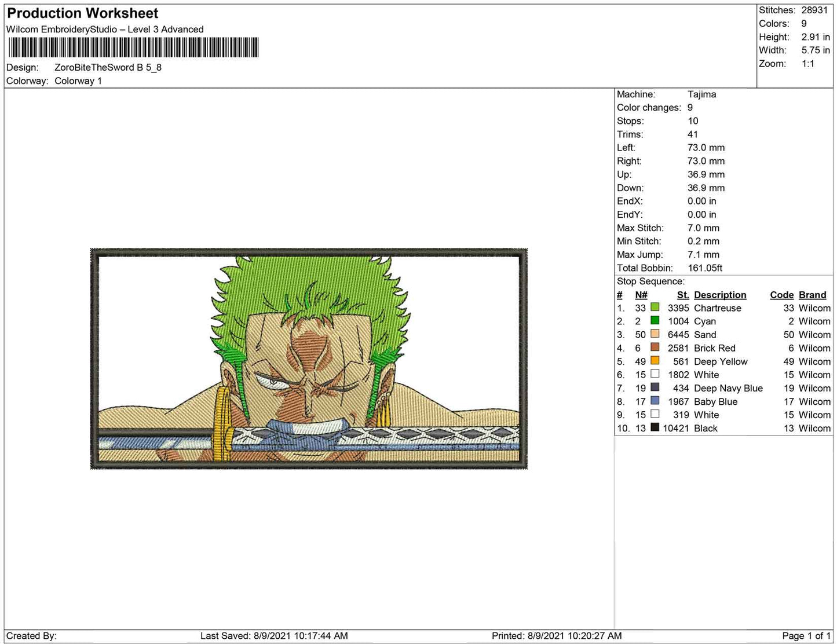Click the "Brand" column header
This screenshot has width=837, height=644.
pos(813,295)
